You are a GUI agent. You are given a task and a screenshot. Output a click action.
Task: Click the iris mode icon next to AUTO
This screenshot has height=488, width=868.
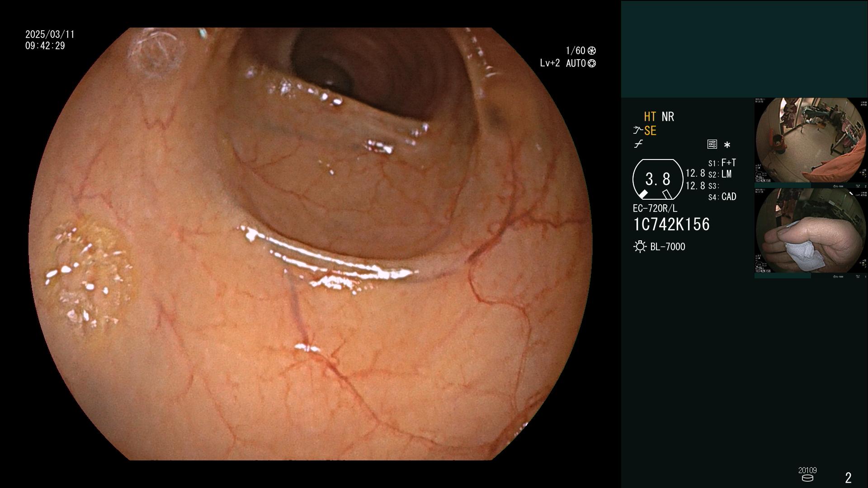point(591,64)
